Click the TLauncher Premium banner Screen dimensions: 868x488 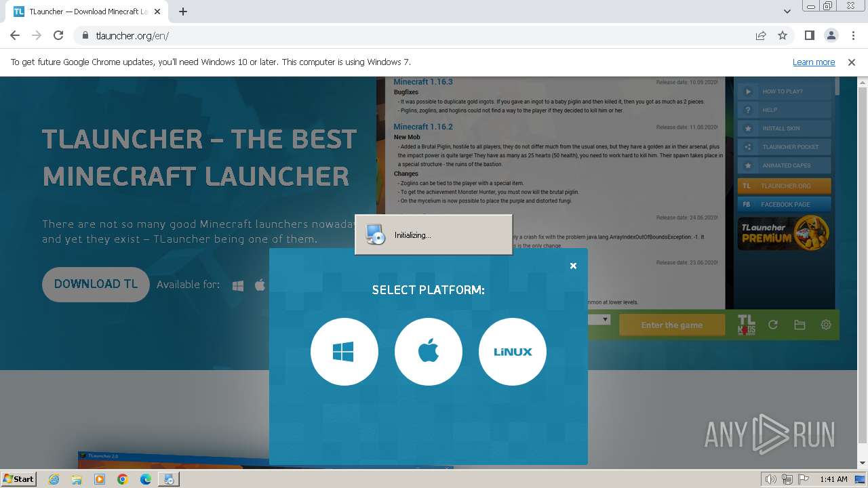click(784, 232)
